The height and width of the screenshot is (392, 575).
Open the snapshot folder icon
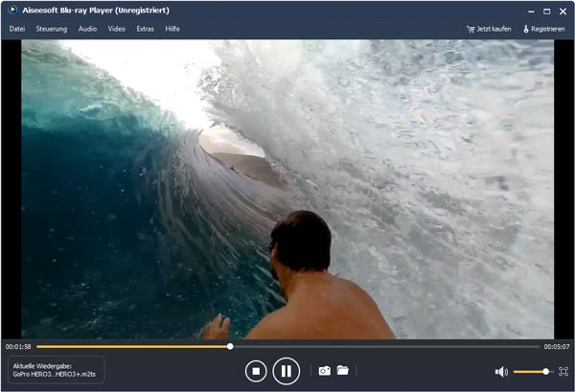(x=343, y=370)
